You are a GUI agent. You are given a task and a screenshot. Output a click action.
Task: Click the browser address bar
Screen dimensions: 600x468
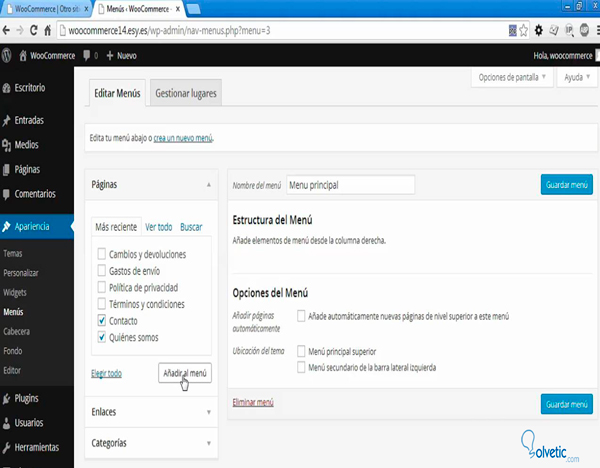[283, 31]
